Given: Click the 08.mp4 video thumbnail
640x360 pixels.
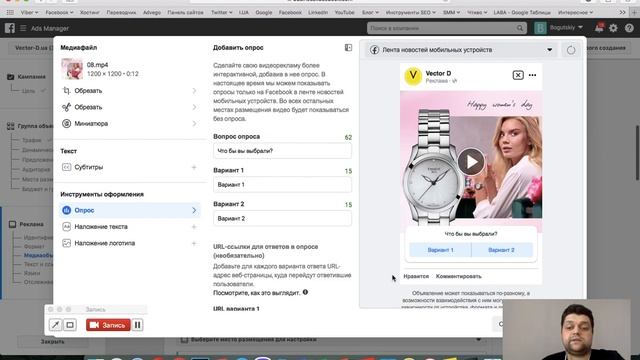Looking at the screenshot, I should point(72,69).
